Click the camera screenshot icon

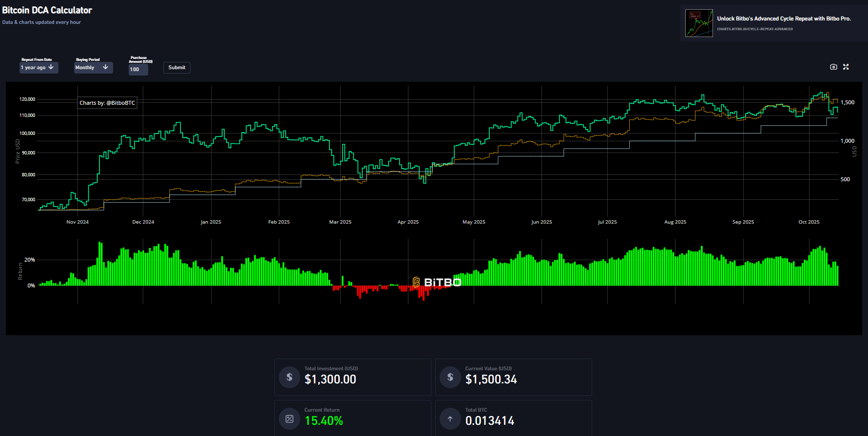[833, 67]
